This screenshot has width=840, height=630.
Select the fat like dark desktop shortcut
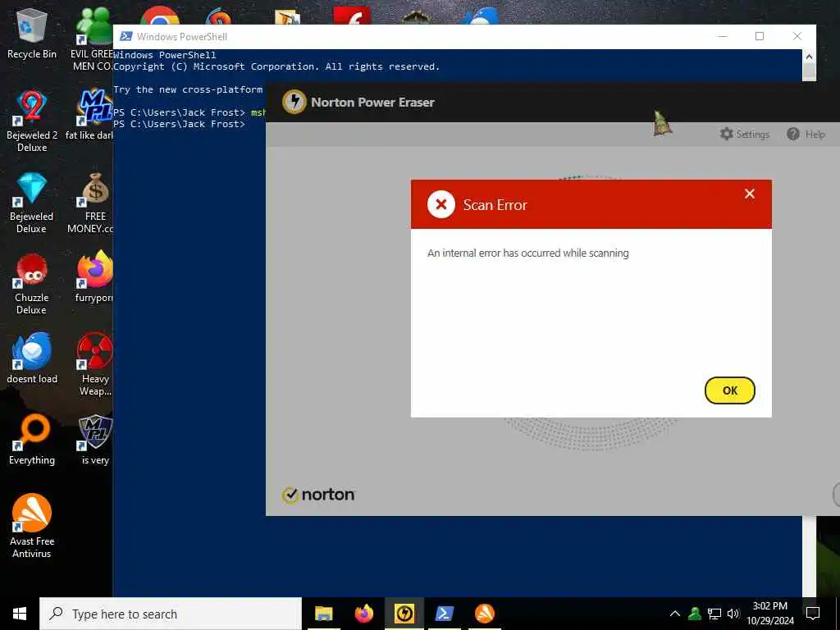pos(91,114)
